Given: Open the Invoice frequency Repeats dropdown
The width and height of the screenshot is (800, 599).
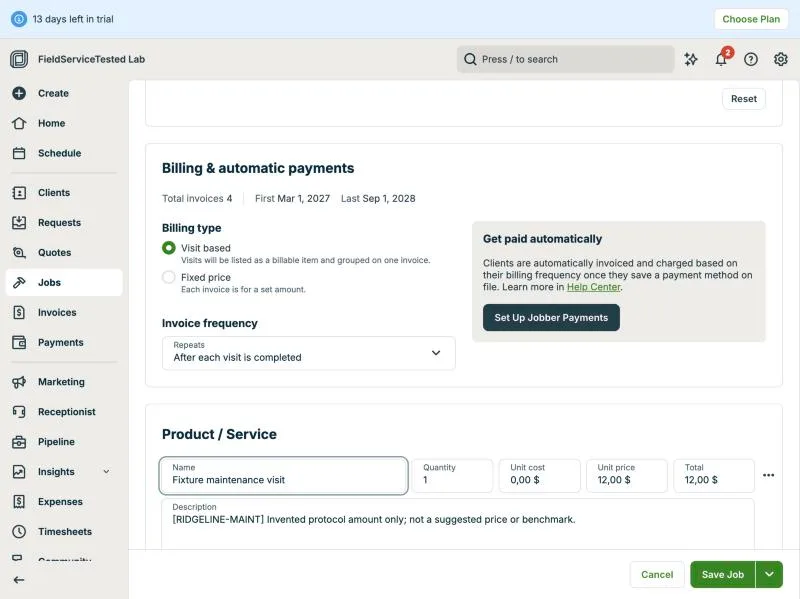Looking at the screenshot, I should 309,353.
